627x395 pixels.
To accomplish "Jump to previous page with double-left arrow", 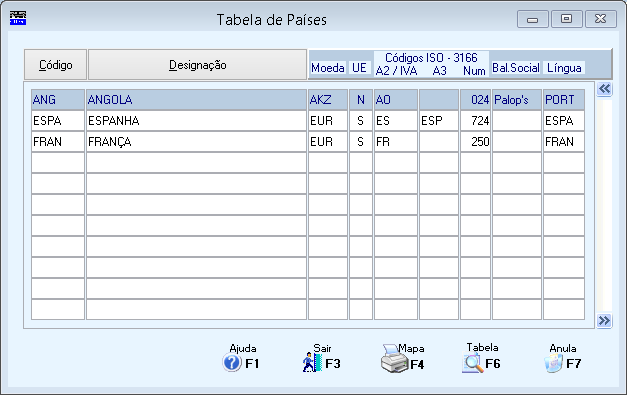I will click(604, 89).
